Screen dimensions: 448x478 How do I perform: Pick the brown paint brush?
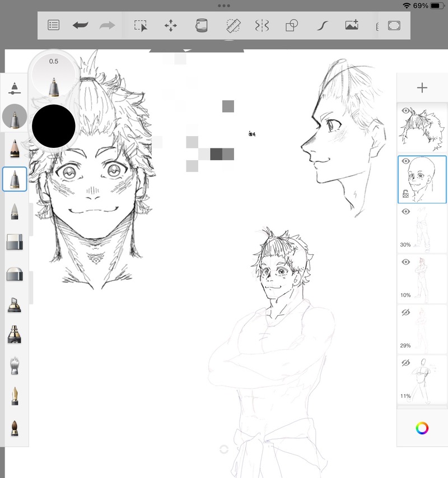[x=15, y=428]
